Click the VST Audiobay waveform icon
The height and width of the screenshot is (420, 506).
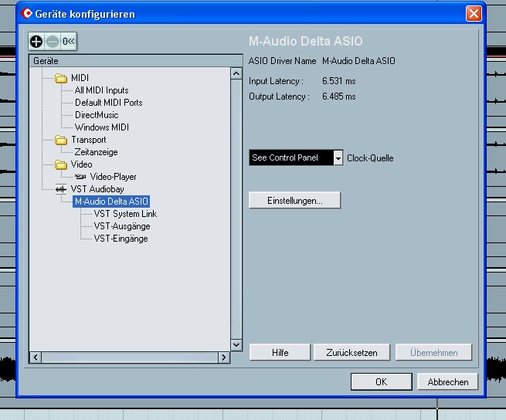[x=61, y=189]
